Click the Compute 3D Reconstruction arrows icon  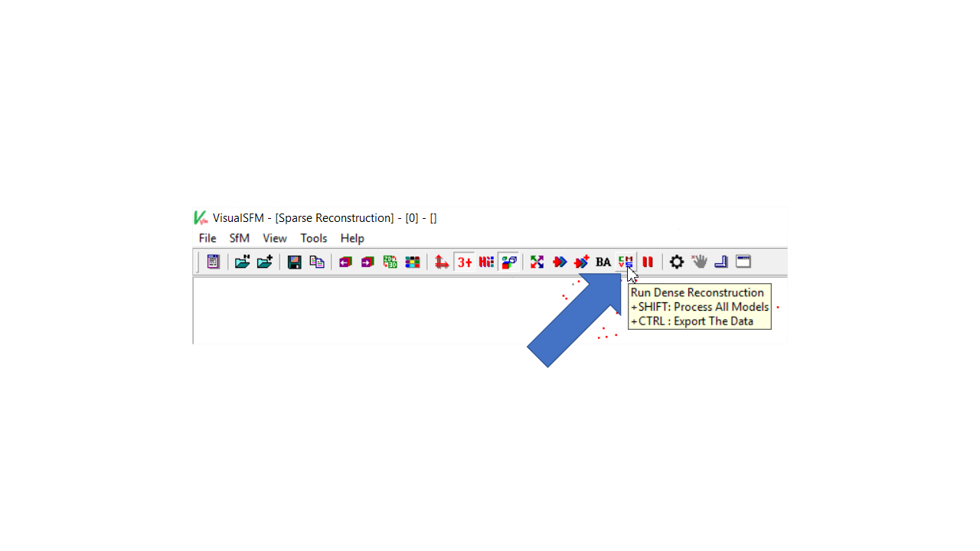[x=559, y=262]
